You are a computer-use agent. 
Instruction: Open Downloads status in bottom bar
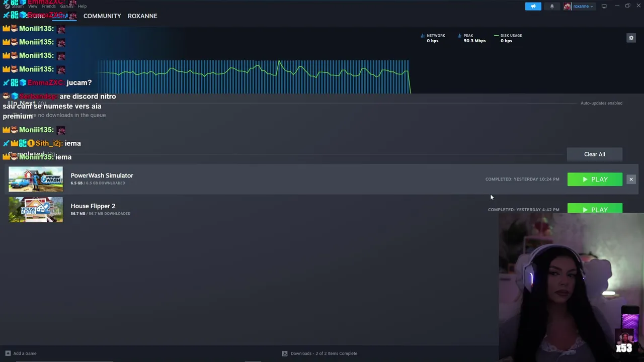pyautogui.click(x=324, y=353)
